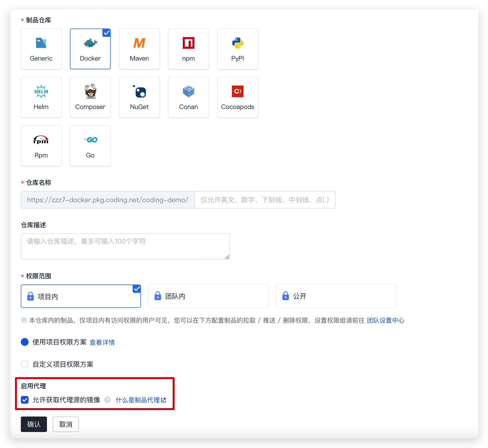Open the 查看详情 link

pos(102,342)
